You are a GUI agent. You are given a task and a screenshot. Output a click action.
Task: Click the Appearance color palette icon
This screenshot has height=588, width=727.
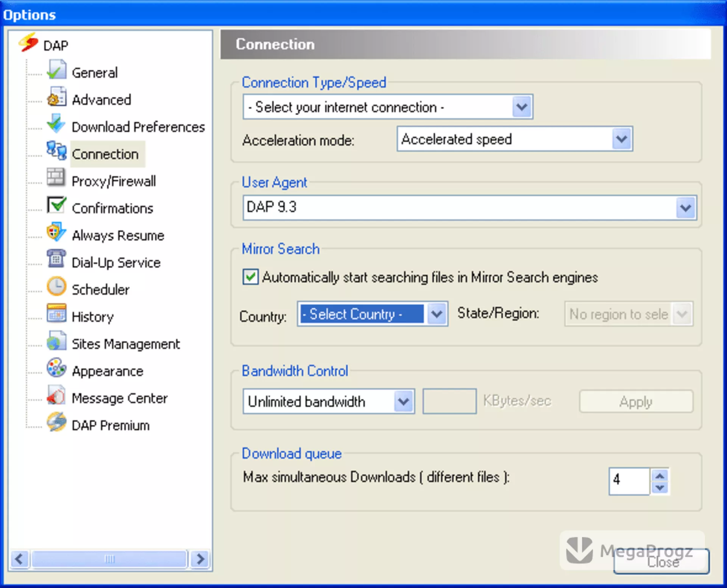[56, 368]
